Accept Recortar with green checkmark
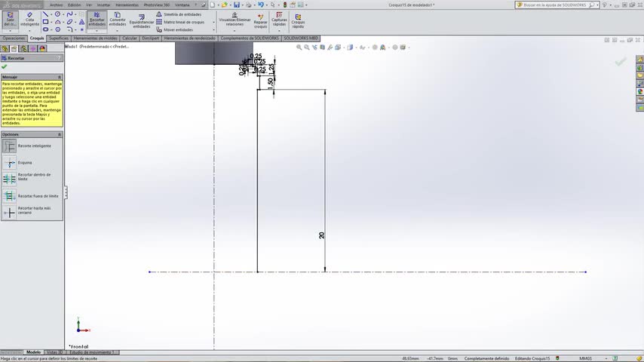Viewport: 644px width, 362px height. coord(4,66)
